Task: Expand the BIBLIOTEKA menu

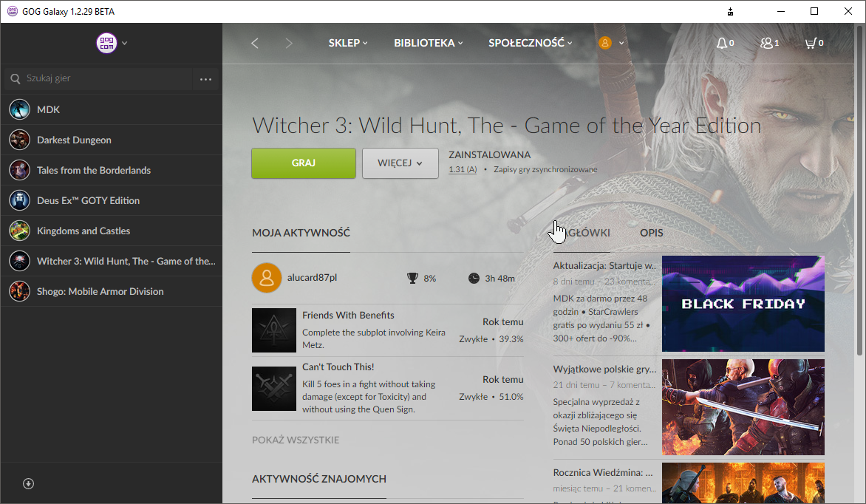Action: [x=429, y=43]
